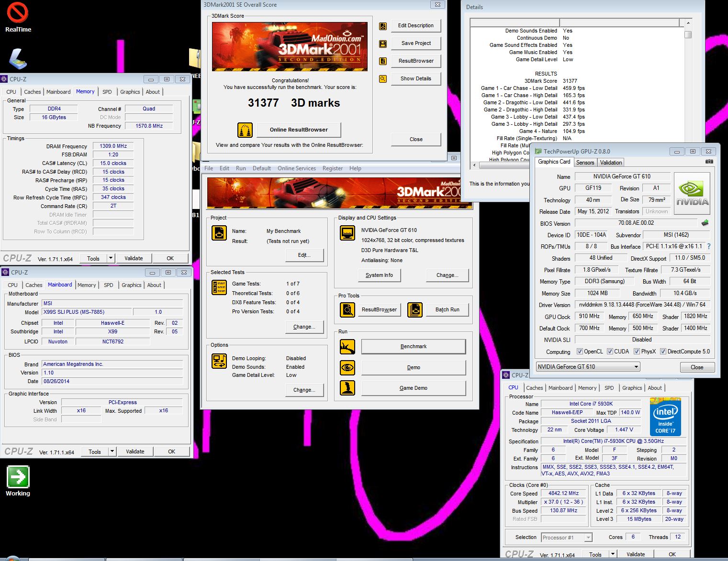Screen dimensions: 728x561
Task: Click the Selected Tests checklist icon
Action: pos(219,287)
